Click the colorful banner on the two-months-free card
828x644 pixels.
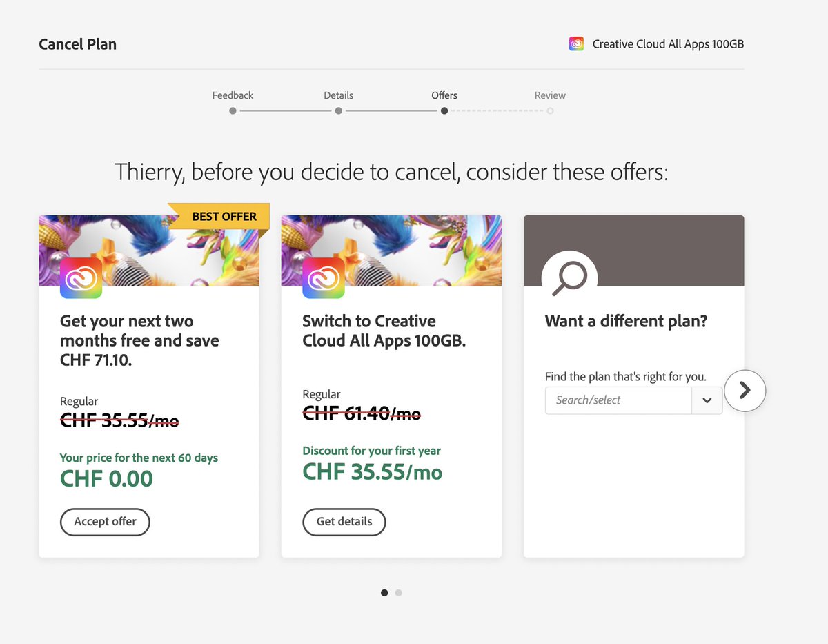click(x=149, y=251)
